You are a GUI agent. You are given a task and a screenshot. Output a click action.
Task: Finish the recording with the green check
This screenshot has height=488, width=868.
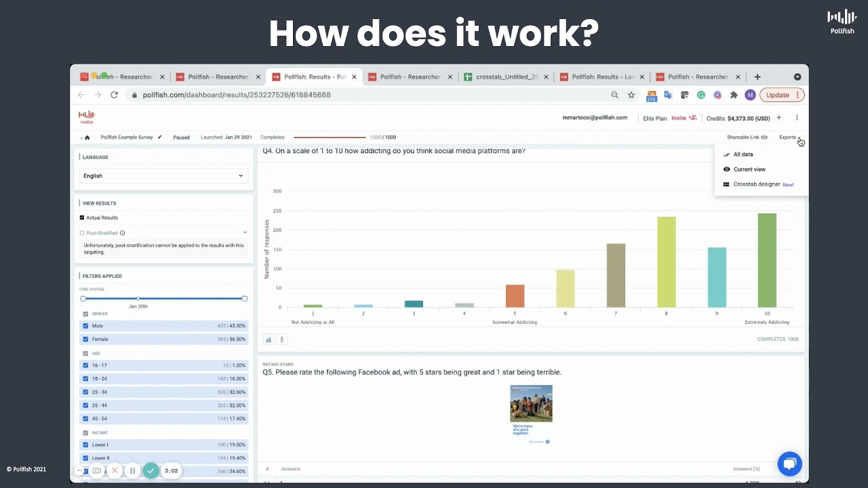[x=151, y=470]
